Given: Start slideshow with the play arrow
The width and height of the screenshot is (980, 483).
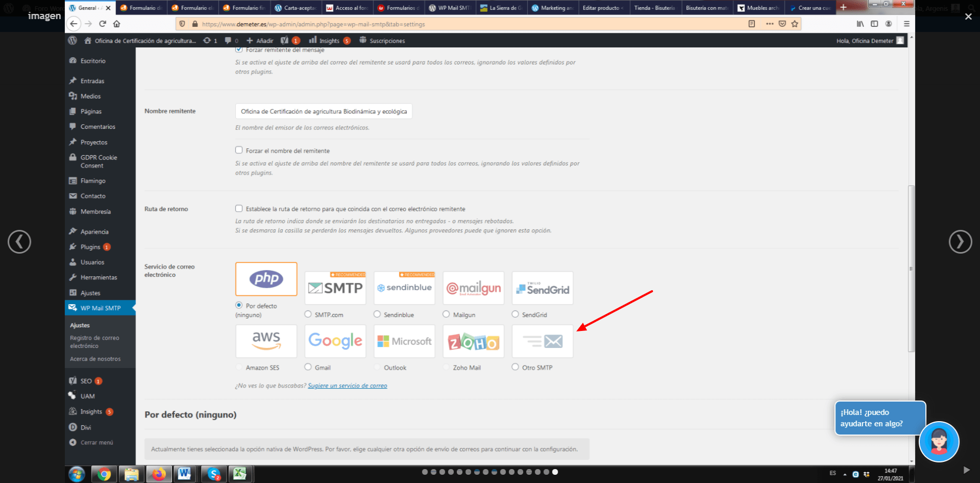Looking at the screenshot, I should click(x=967, y=470).
